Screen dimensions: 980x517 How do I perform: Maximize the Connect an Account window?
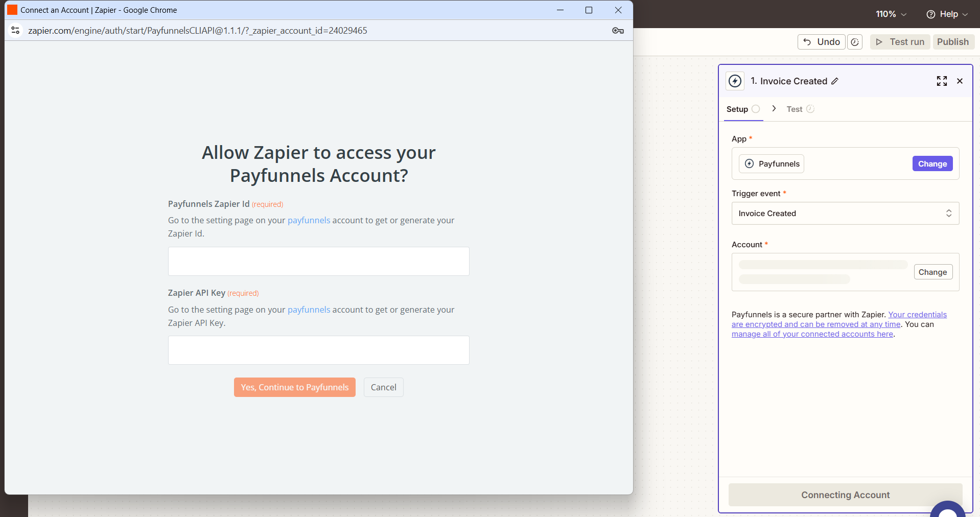pyautogui.click(x=589, y=10)
